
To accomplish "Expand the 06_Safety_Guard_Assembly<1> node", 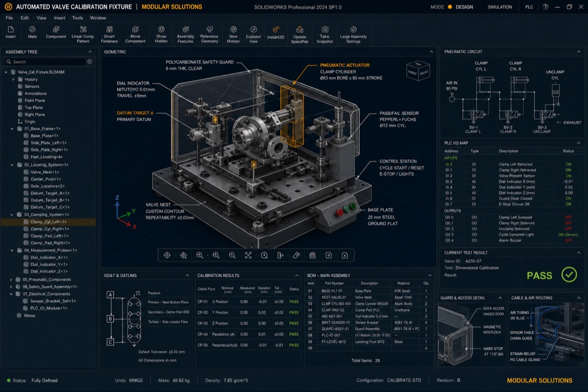I will click(x=11, y=287).
